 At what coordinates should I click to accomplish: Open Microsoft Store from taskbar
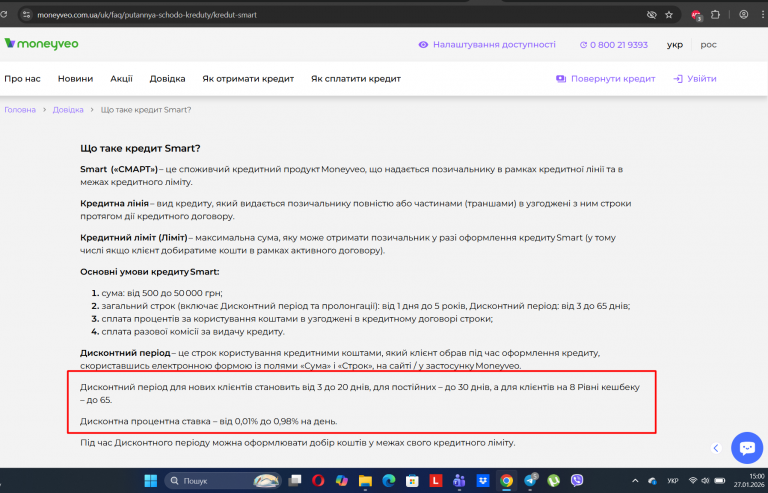click(412, 481)
